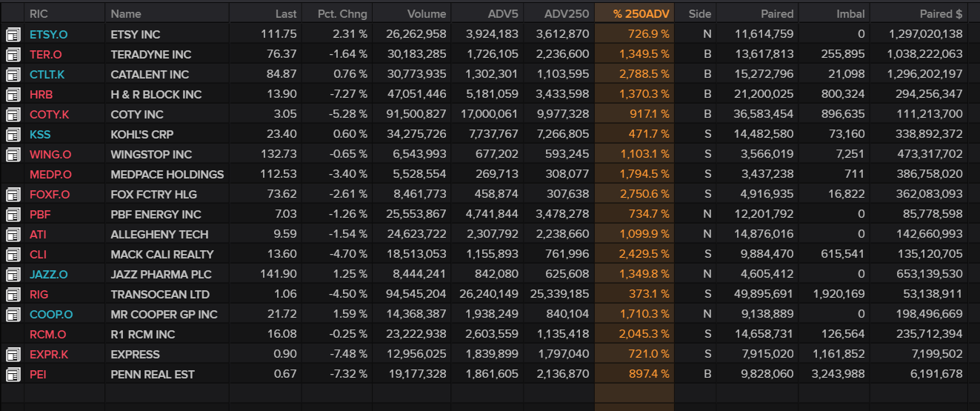980x411 pixels.
Task: Sort by the Volume column header
Action: [x=427, y=13]
